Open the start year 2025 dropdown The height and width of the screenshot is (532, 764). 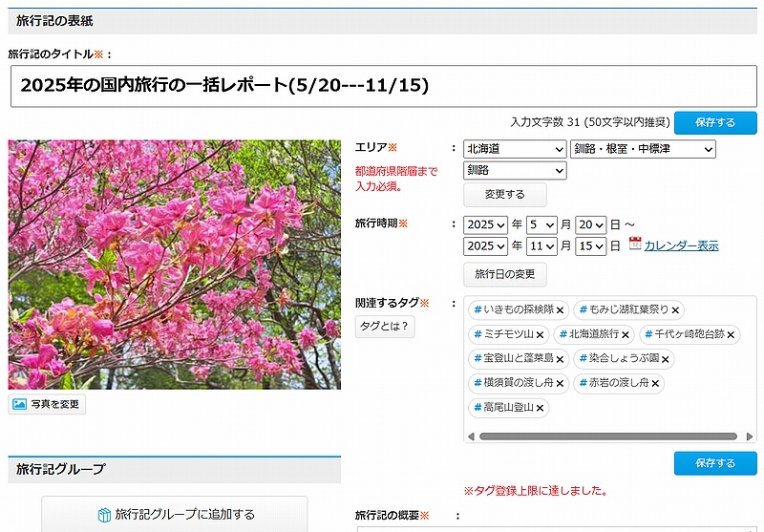pos(485,224)
